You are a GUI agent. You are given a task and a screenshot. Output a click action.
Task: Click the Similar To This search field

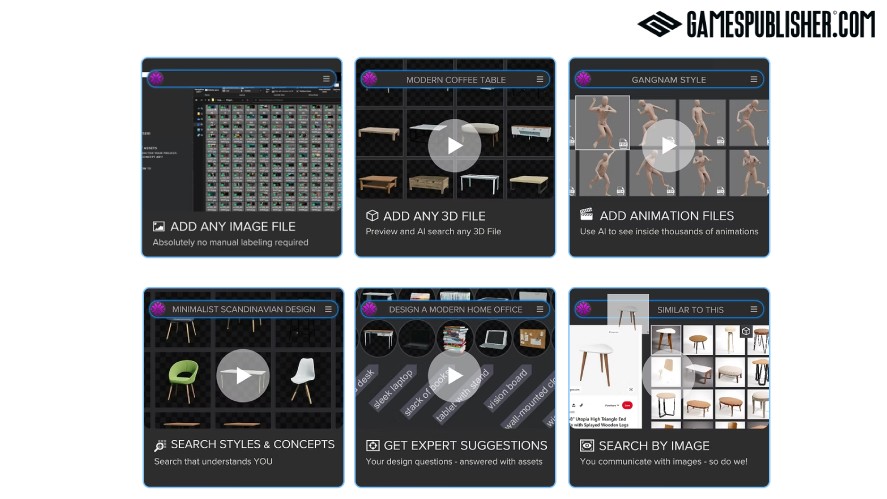click(x=669, y=309)
